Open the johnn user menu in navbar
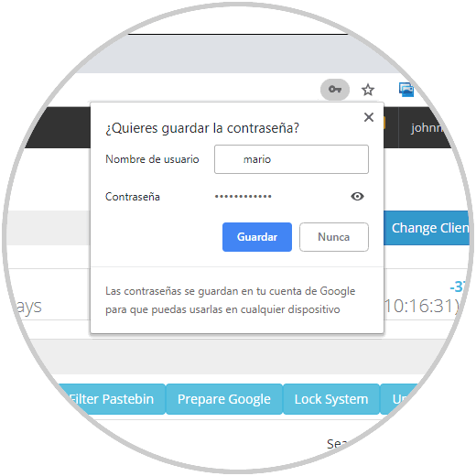Screen dimensions: 476x476 (x=426, y=127)
